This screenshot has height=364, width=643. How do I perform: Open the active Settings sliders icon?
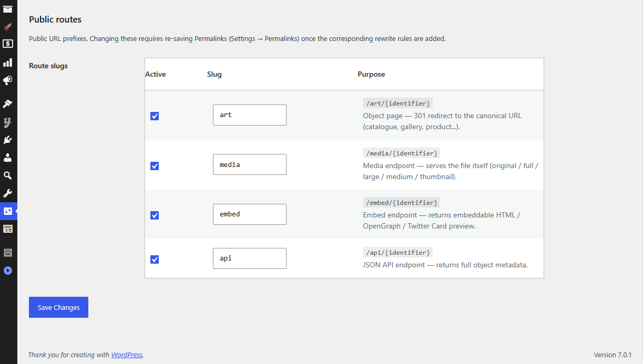(8, 211)
